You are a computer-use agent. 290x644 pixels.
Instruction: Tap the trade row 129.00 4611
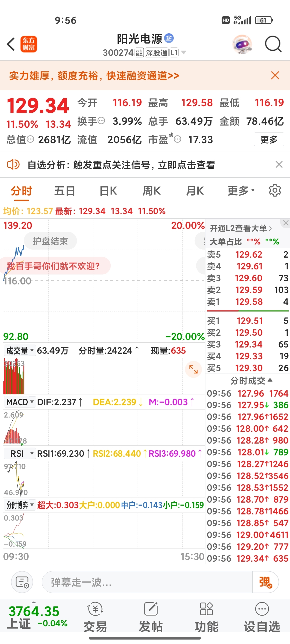[x=248, y=535]
